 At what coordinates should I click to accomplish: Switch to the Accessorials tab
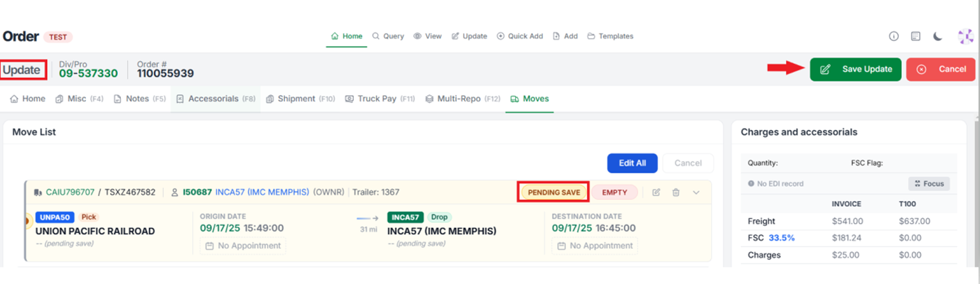pyautogui.click(x=216, y=99)
